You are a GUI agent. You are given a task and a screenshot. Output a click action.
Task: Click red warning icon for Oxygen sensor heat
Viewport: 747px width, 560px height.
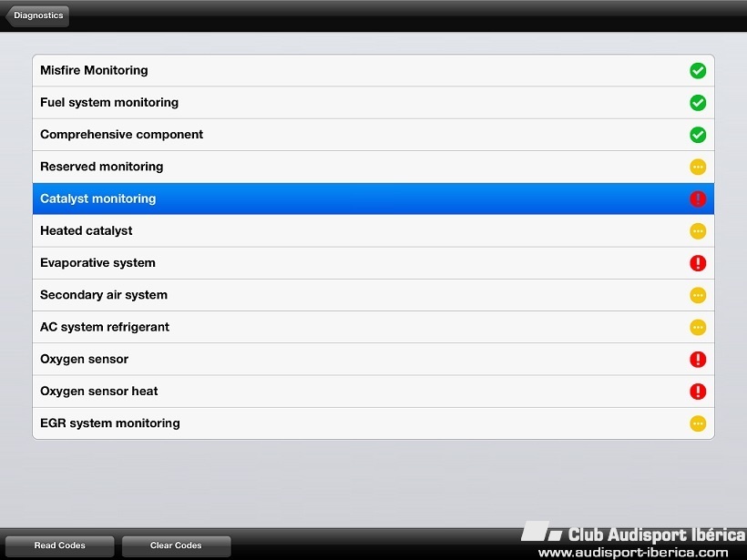coord(698,392)
